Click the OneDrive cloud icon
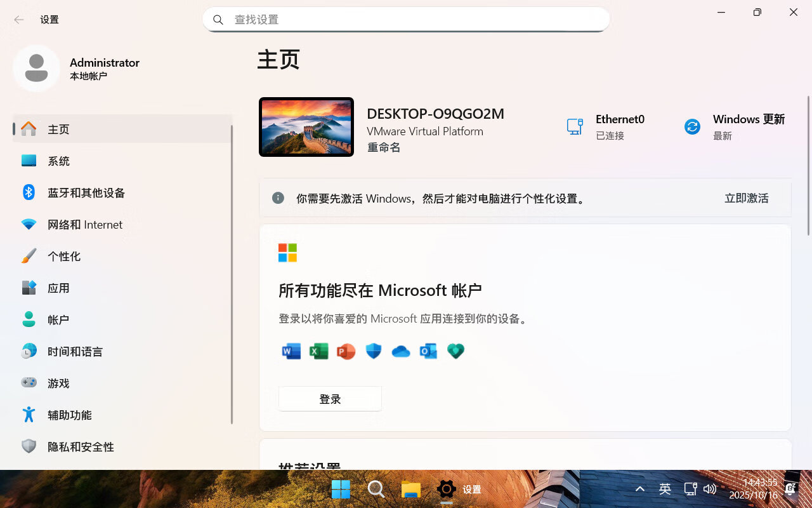The image size is (812, 508). click(x=400, y=351)
